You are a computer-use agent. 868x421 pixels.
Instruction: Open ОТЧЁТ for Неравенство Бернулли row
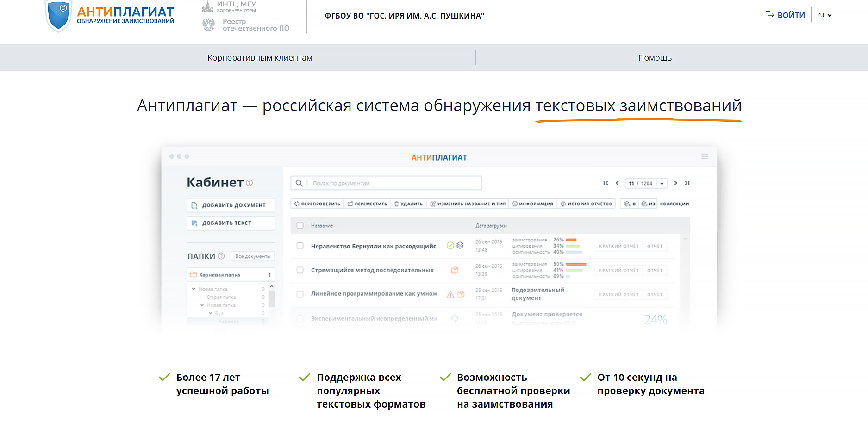pyautogui.click(x=655, y=246)
